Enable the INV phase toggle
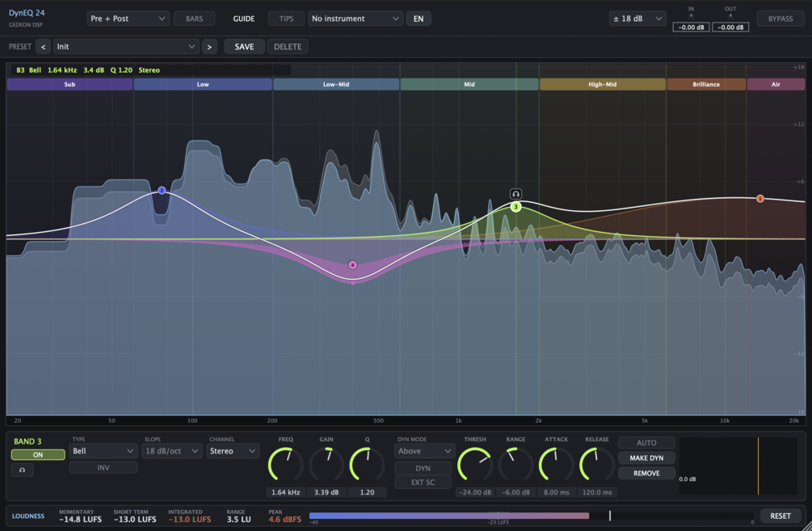The height and width of the screenshot is (531, 812). pos(103,467)
